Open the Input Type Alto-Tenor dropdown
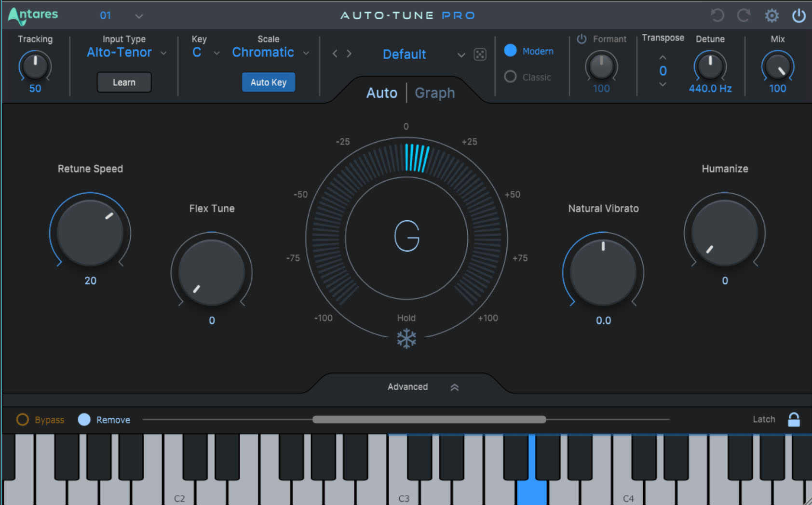812x505 pixels. [127, 53]
